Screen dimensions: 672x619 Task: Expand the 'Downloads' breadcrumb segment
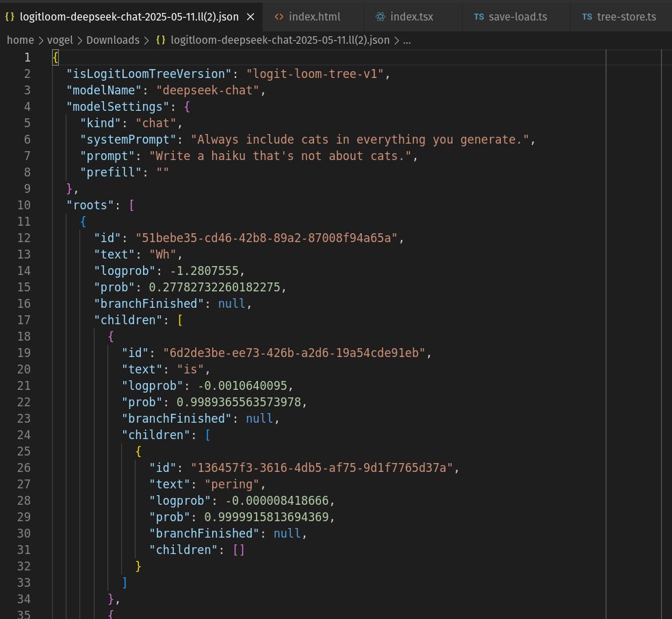pos(112,40)
